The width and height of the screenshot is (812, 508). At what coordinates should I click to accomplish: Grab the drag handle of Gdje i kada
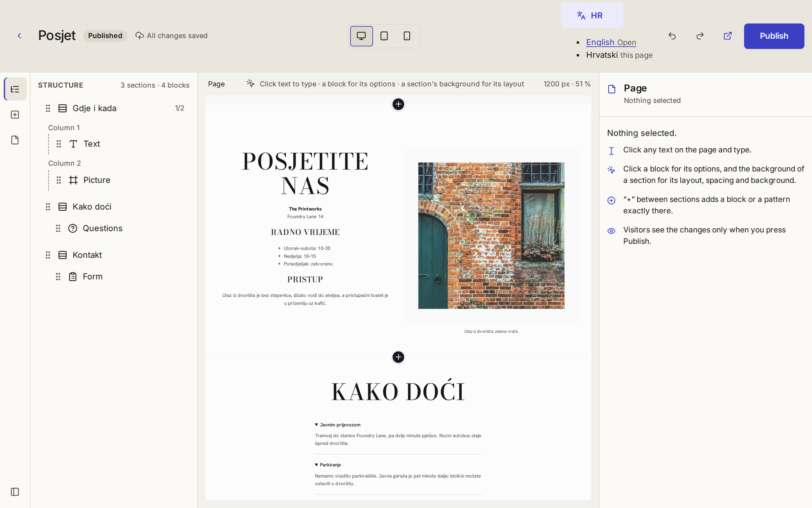(48, 108)
